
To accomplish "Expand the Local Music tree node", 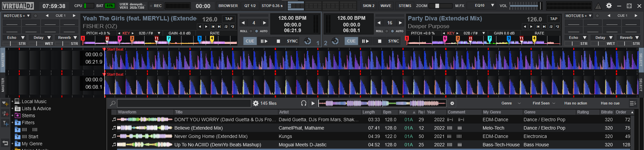I will (12, 101).
